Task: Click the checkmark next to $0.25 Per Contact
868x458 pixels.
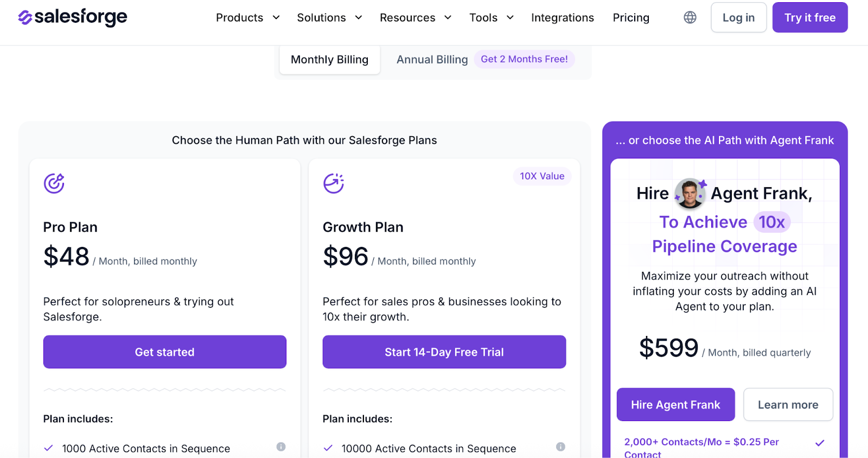Action: [819, 442]
